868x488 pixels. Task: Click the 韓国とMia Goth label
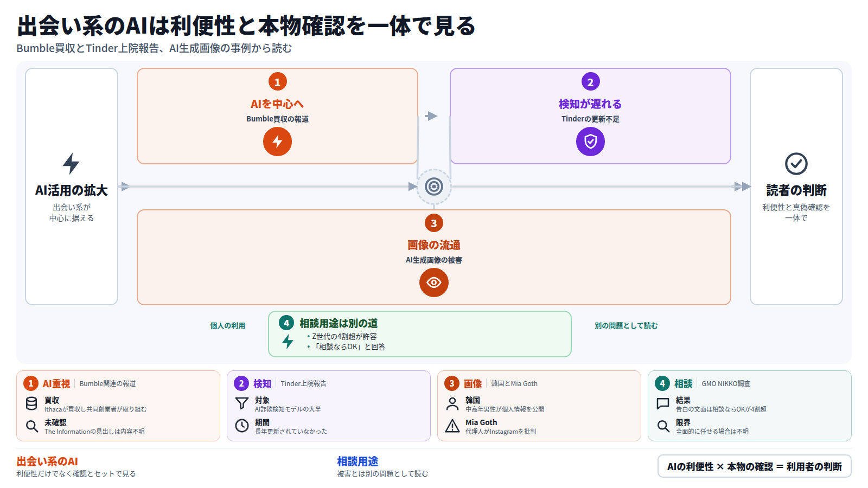coord(514,383)
